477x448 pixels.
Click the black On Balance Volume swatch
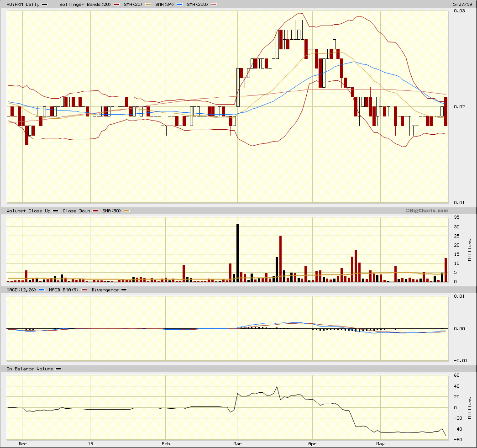58,369
